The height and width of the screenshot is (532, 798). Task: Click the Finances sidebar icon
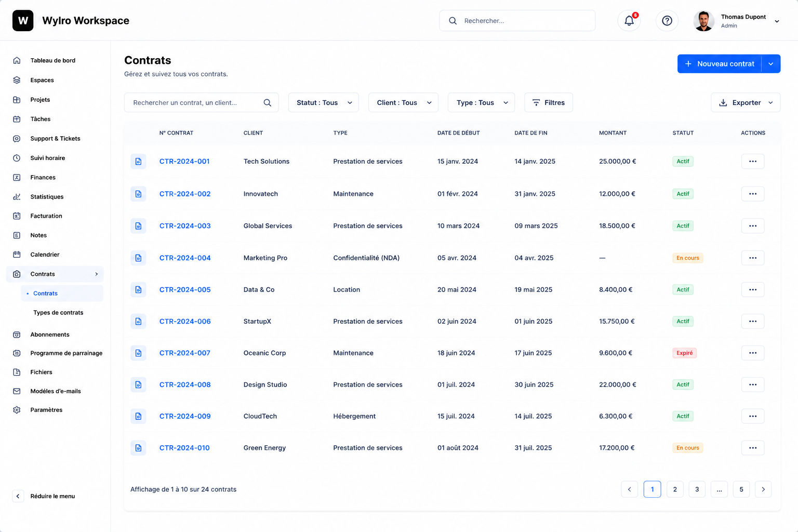[17, 178]
